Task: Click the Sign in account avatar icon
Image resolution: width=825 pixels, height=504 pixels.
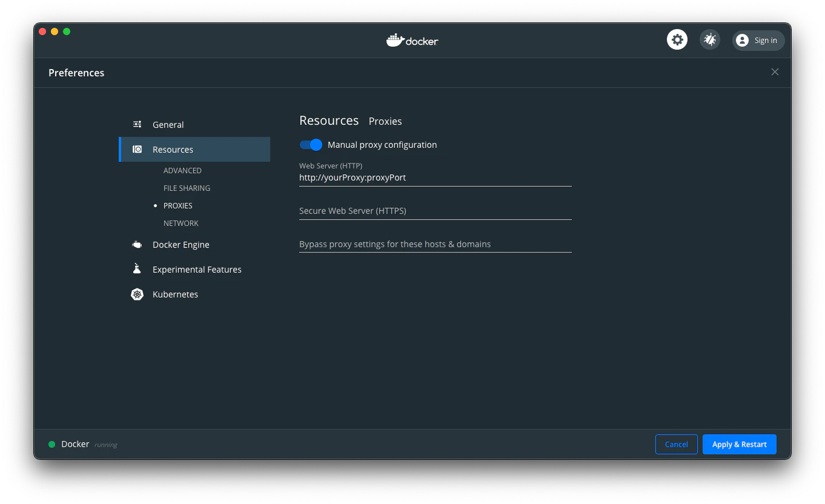Action: click(x=742, y=41)
